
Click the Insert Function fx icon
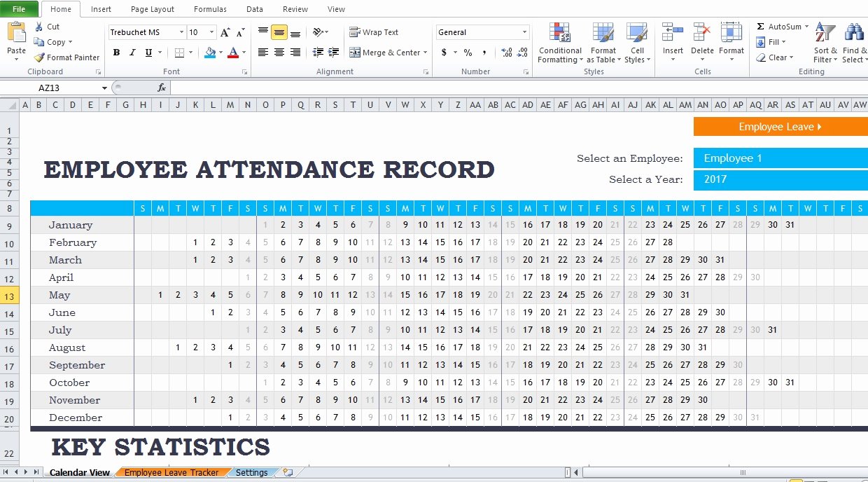click(162, 88)
